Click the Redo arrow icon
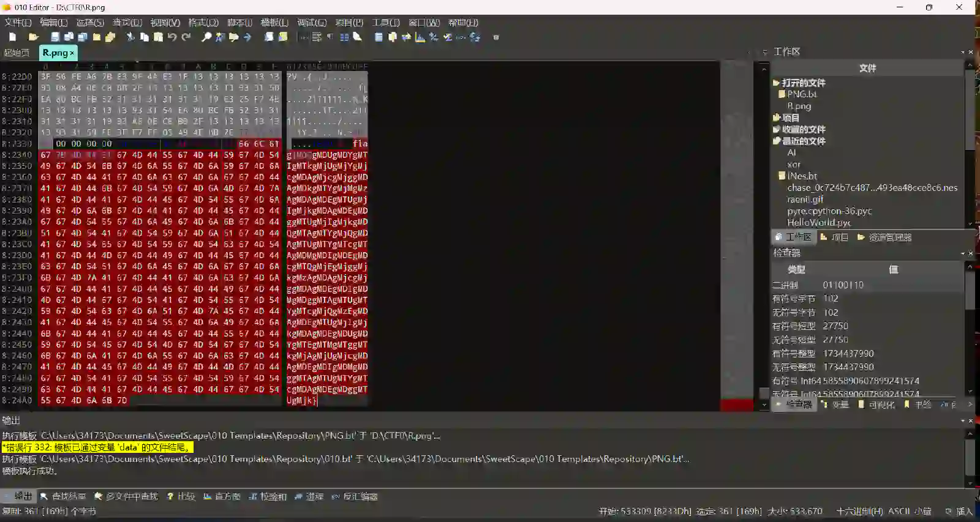980x522 pixels. (186, 37)
